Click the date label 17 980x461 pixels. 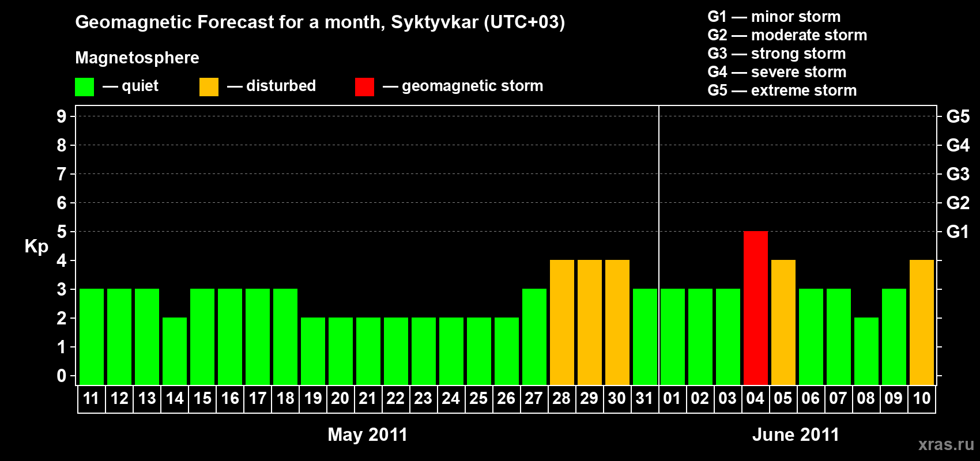click(x=258, y=399)
